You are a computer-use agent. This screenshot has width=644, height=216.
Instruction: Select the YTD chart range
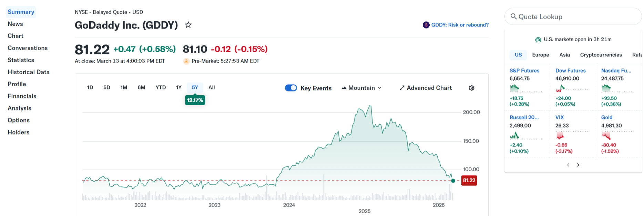(161, 88)
